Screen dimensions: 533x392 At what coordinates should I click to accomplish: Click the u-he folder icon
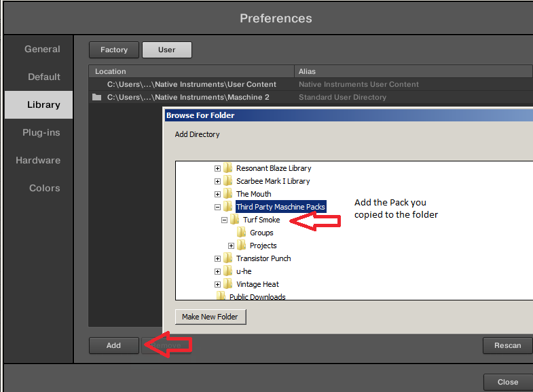click(227, 271)
